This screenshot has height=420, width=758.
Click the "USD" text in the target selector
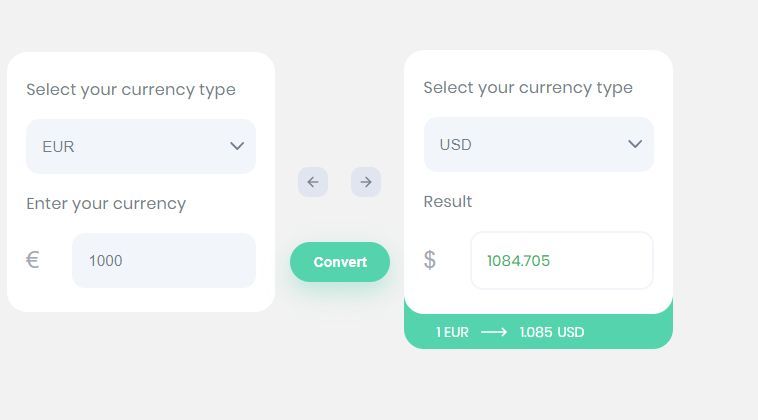coord(456,144)
